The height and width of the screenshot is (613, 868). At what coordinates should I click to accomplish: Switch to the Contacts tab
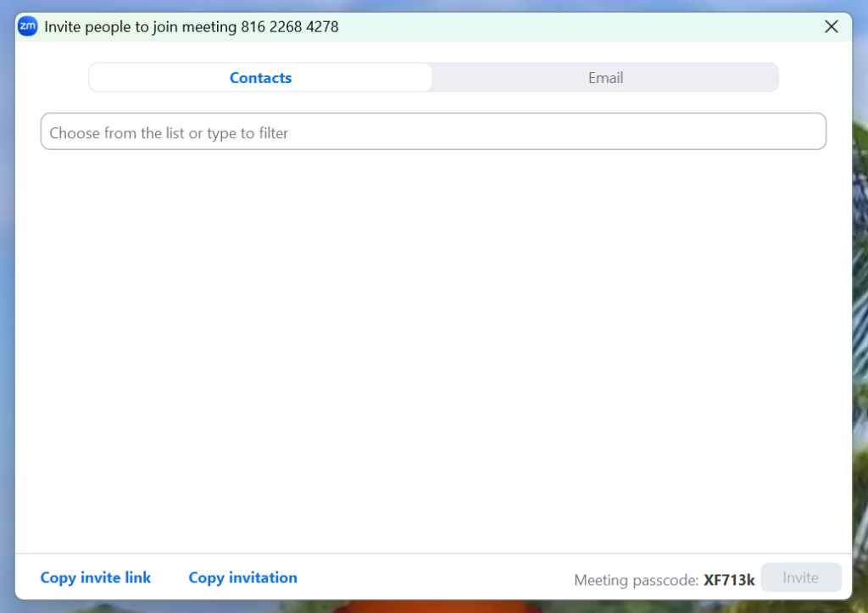pyautogui.click(x=260, y=77)
